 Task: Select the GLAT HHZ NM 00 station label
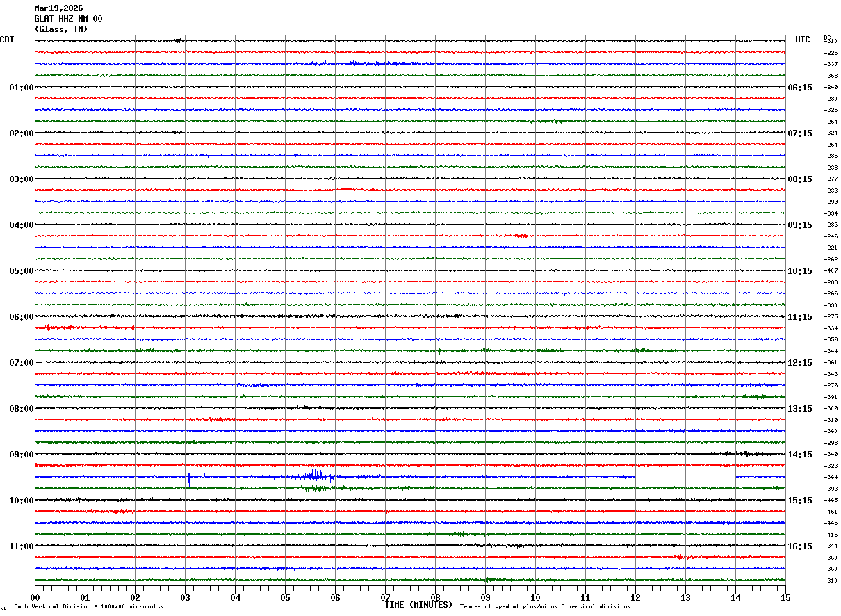pos(68,19)
